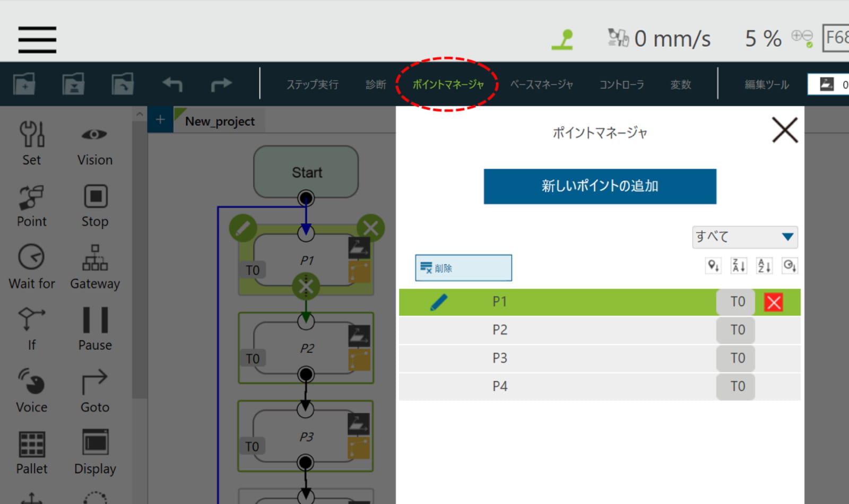
Task: Click the base image icon in top toolbar
Action: click(x=827, y=84)
